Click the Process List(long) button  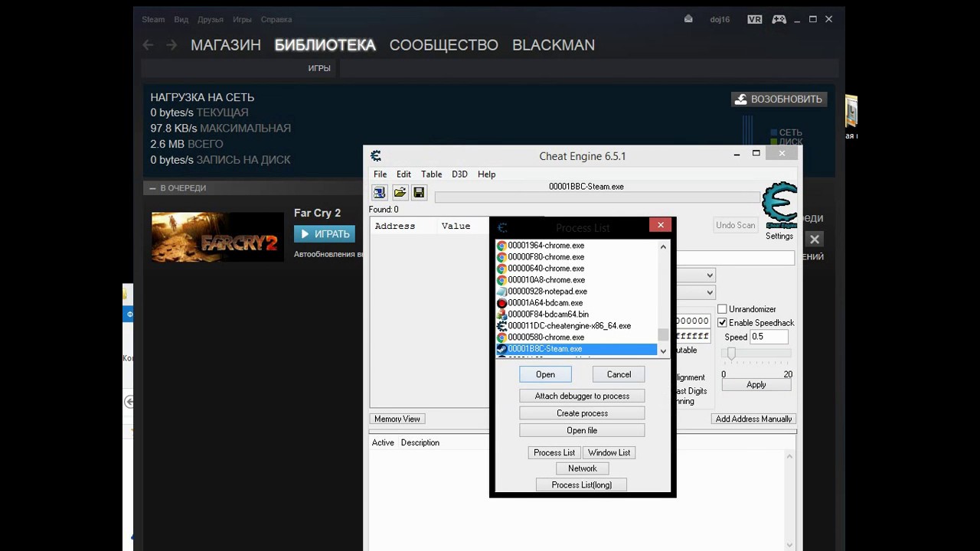pyautogui.click(x=581, y=484)
